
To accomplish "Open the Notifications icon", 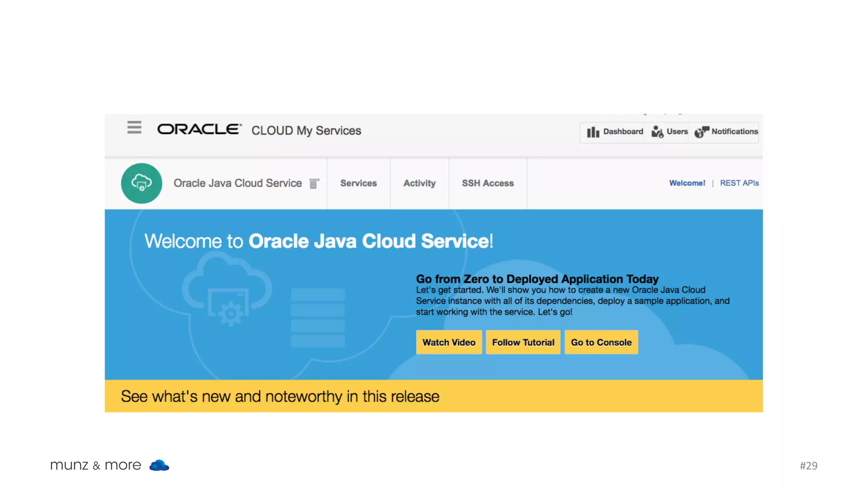I will pos(701,132).
